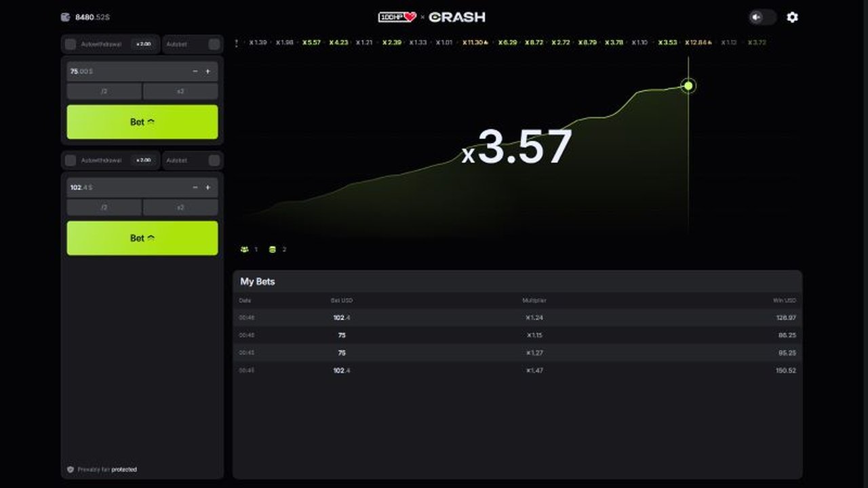This screenshot has height=488, width=868.
Task: Click the CRASH game logo
Action: 457,17
